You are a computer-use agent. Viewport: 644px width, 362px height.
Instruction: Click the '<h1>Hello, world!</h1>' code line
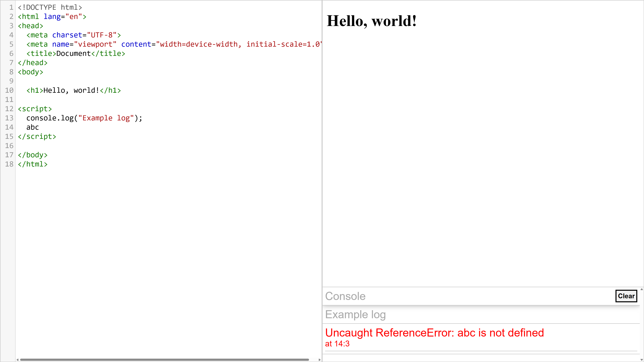[73, 90]
